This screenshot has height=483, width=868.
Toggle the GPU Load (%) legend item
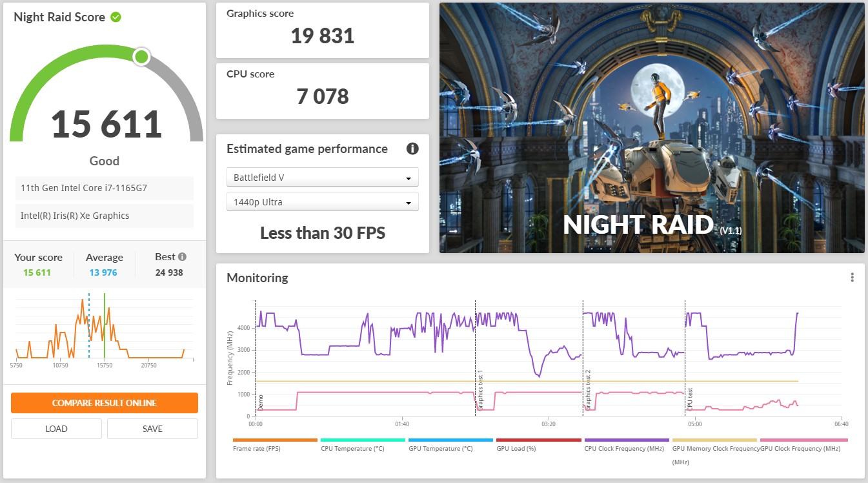point(516,448)
